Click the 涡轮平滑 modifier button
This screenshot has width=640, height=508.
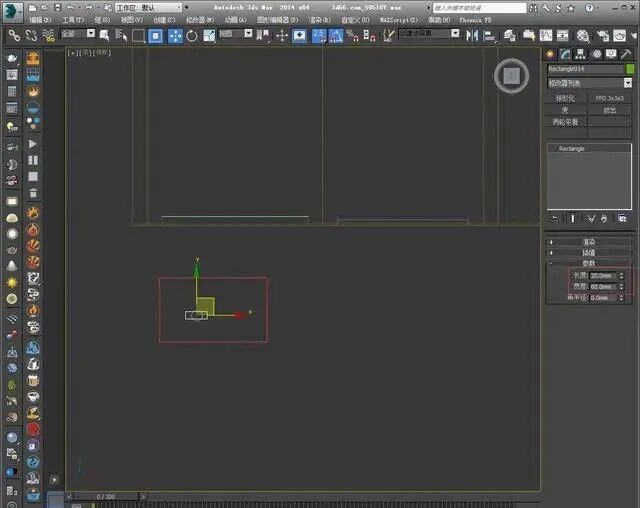pos(565,122)
